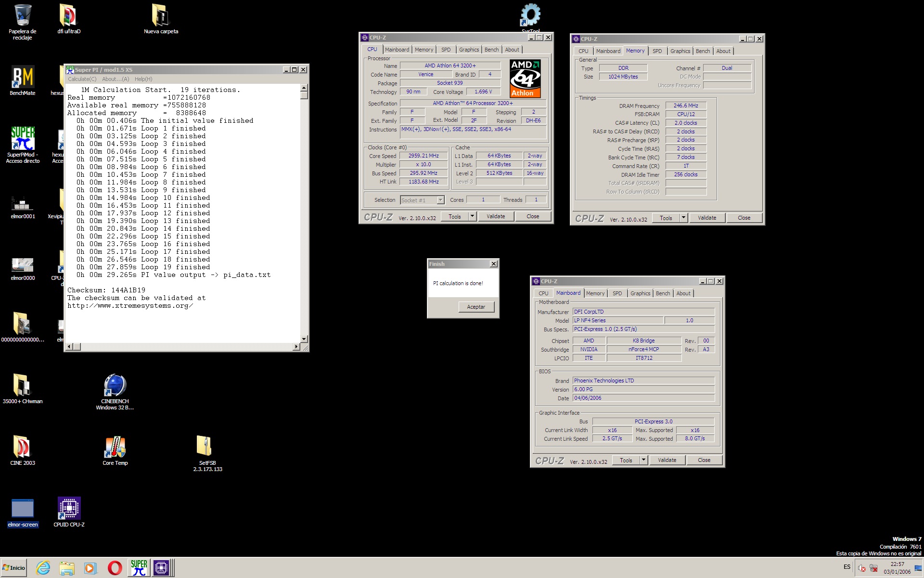Screen dimensions: 924x578
Task: Switch to Mainboard tab in CPU window
Action: (x=397, y=50)
